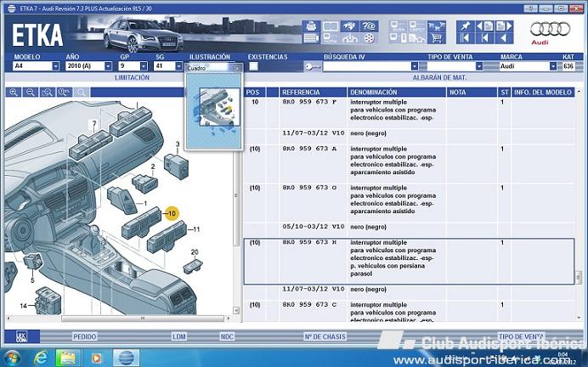Click the PEDIDO button
Screen dimensions: 588x367
point(84,336)
